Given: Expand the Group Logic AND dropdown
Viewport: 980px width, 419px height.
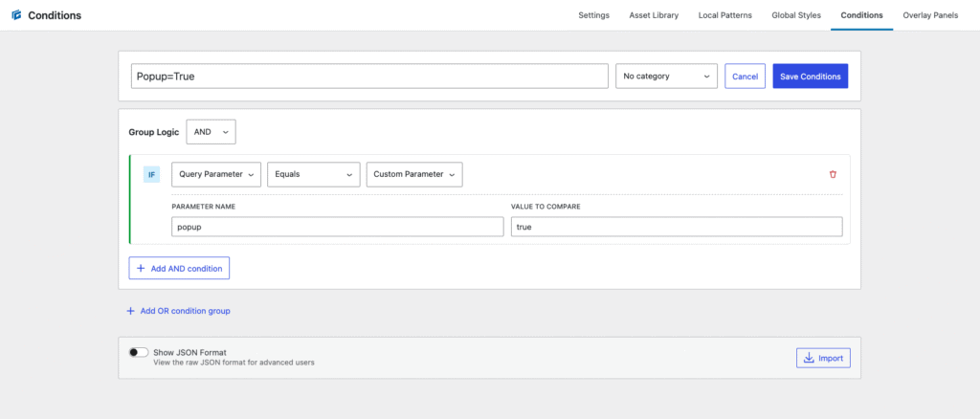Looking at the screenshot, I should (x=212, y=132).
